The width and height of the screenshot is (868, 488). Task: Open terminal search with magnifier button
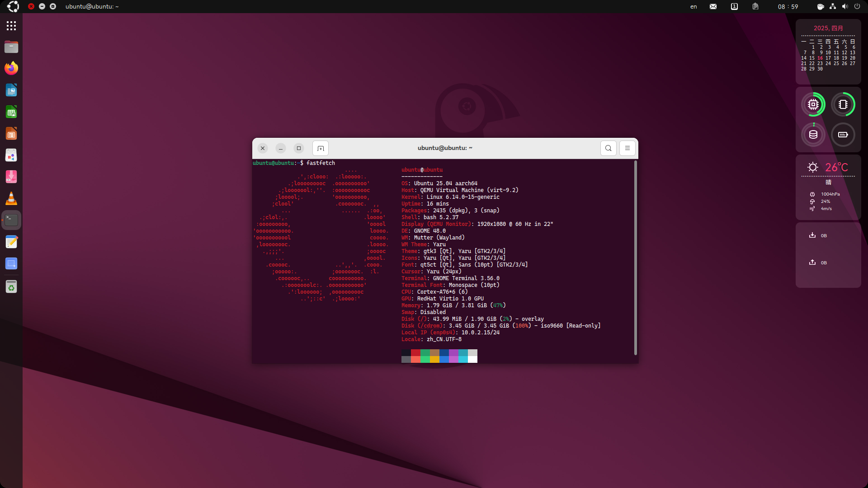click(609, 148)
